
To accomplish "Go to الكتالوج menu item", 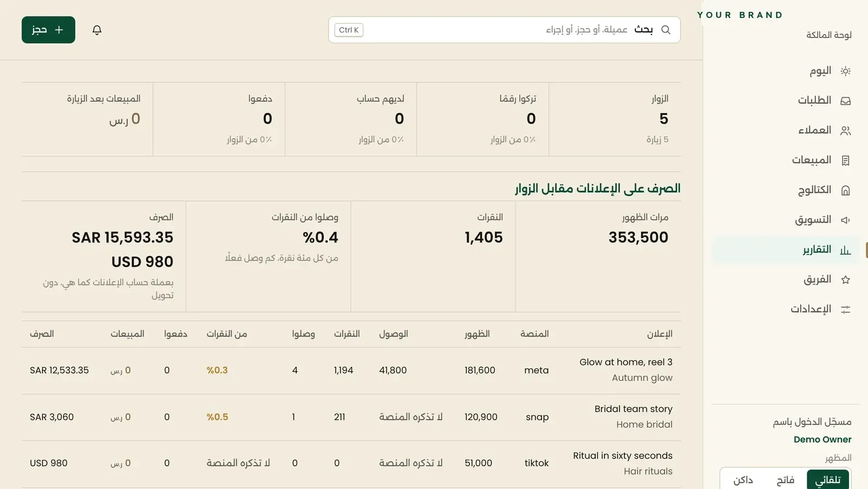I will click(x=786, y=190).
